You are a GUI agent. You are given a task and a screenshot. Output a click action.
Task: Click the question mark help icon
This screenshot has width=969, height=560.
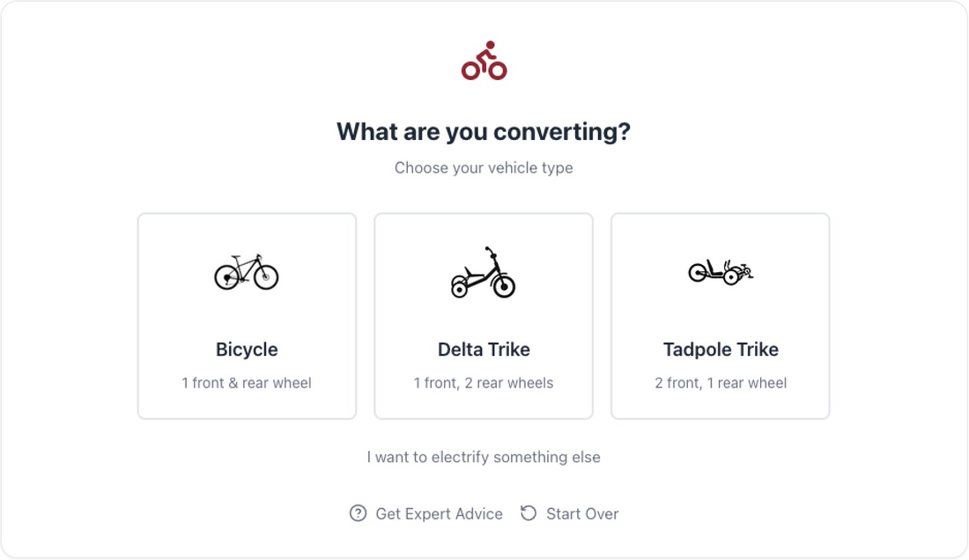[x=358, y=513]
